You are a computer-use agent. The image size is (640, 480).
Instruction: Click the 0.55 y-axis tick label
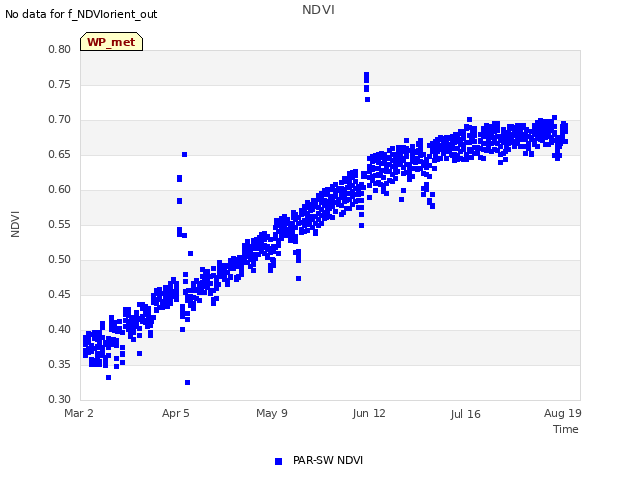coord(60,224)
